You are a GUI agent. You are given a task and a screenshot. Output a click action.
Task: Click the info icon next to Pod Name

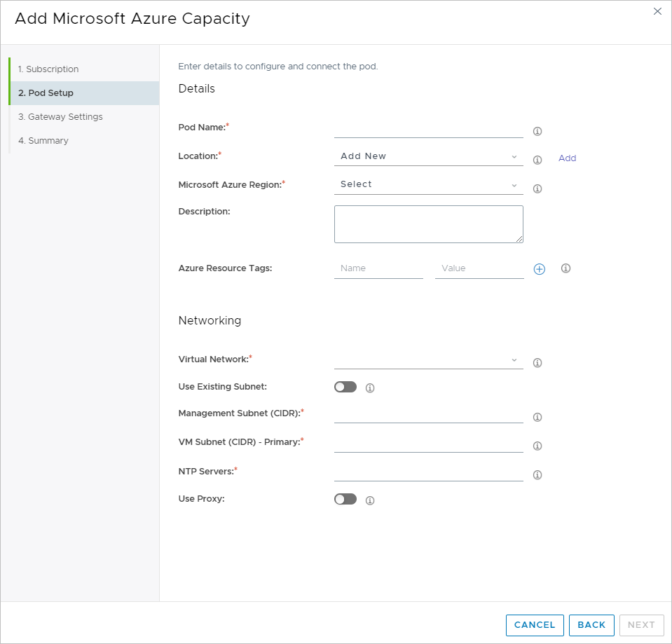[537, 131]
